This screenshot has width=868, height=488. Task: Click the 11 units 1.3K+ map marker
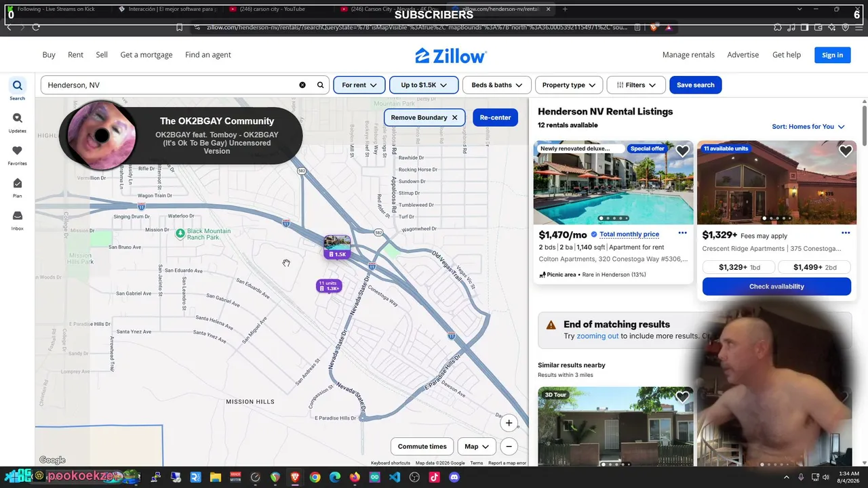[329, 286]
